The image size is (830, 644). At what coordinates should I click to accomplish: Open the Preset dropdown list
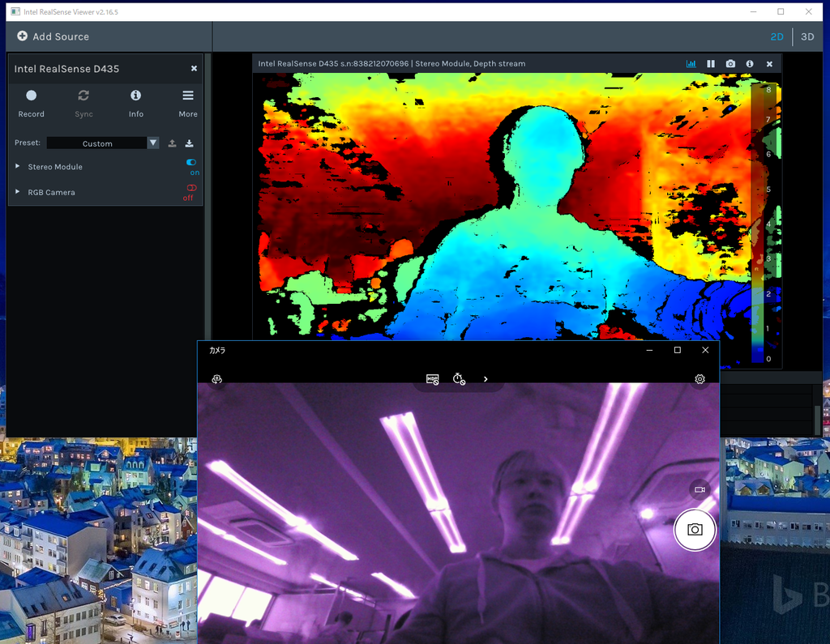(152, 143)
